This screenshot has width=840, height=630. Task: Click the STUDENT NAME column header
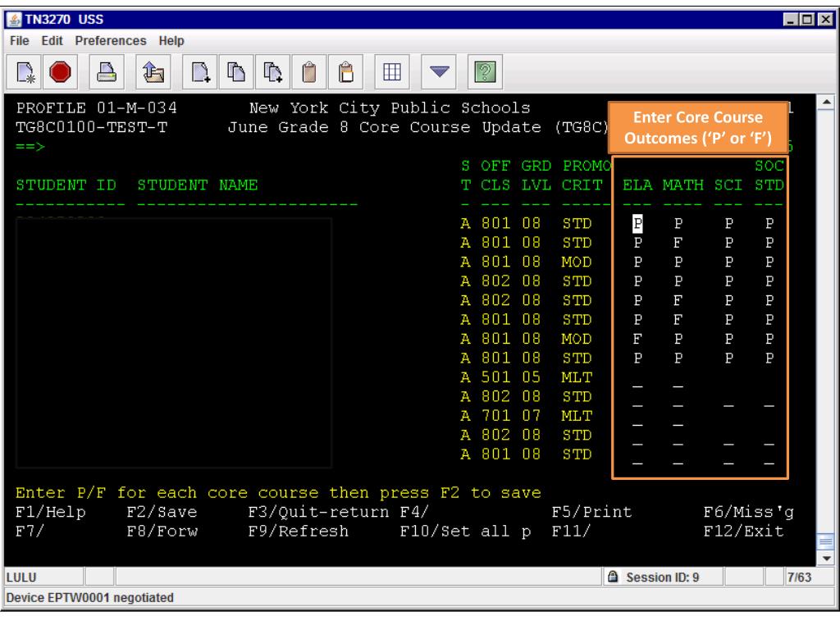coord(198,185)
